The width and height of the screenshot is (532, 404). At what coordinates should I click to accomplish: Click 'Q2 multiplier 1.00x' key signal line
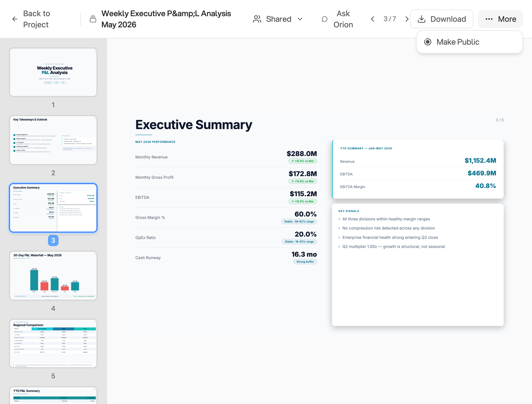click(x=394, y=247)
